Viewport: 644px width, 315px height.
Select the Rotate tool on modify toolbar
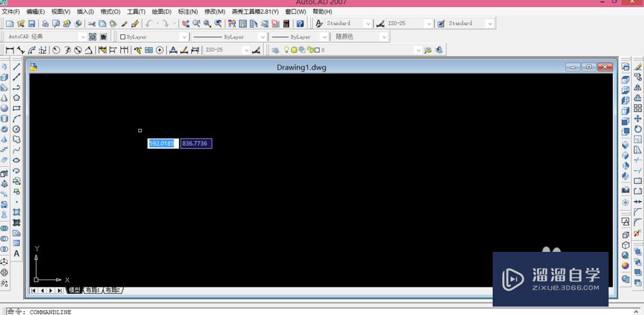638,129
